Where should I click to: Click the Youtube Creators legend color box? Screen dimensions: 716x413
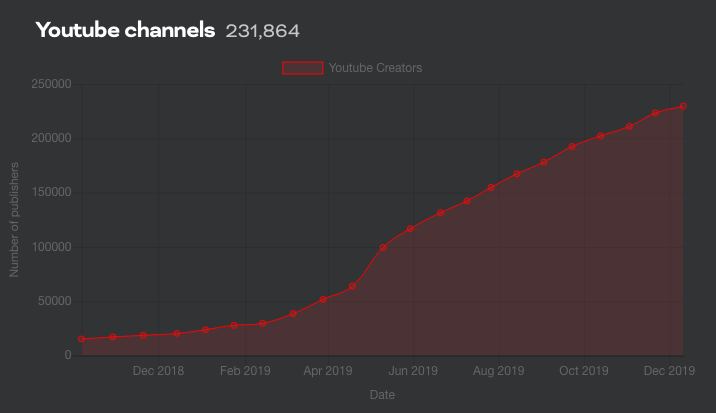(303, 68)
